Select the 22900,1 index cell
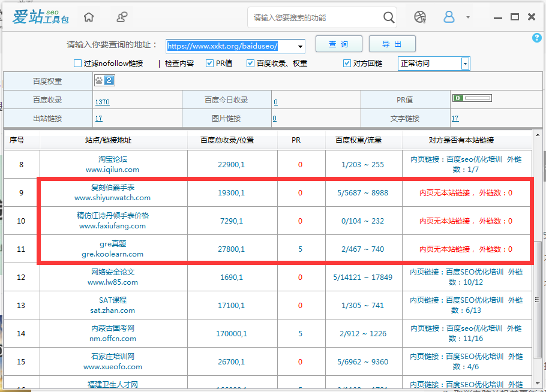The width and height of the screenshot is (546, 392). click(232, 164)
